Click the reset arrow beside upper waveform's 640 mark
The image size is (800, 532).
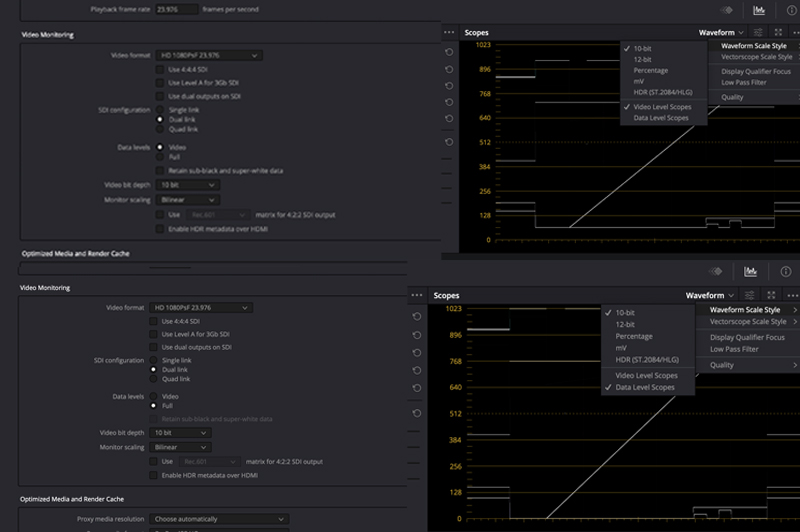pyautogui.click(x=449, y=118)
